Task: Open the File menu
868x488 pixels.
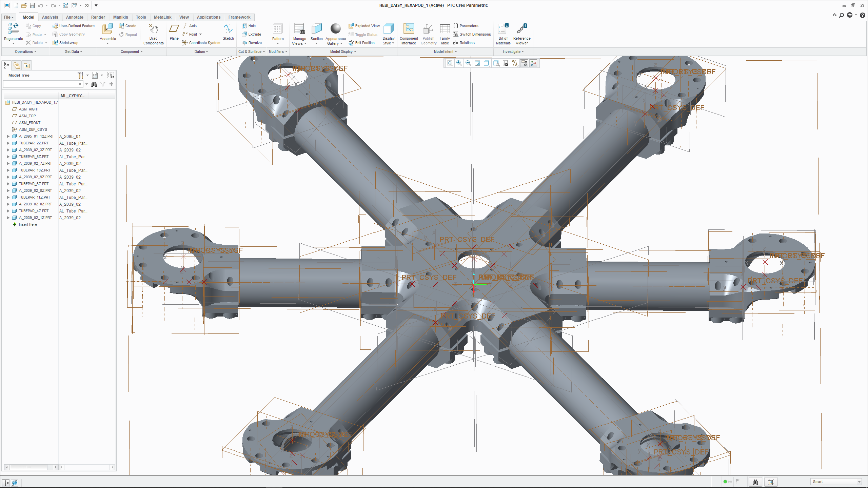Action: [8, 17]
